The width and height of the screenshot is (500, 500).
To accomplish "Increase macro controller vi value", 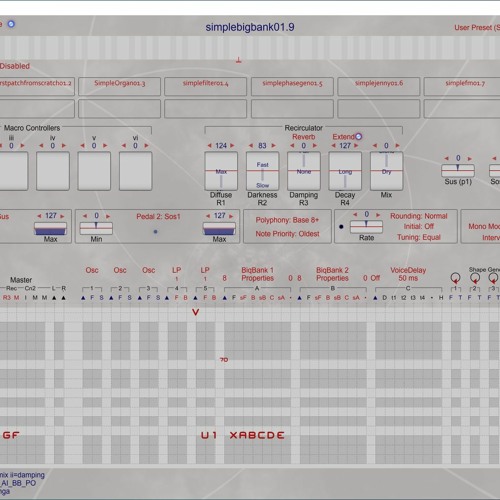I will point(147,146).
